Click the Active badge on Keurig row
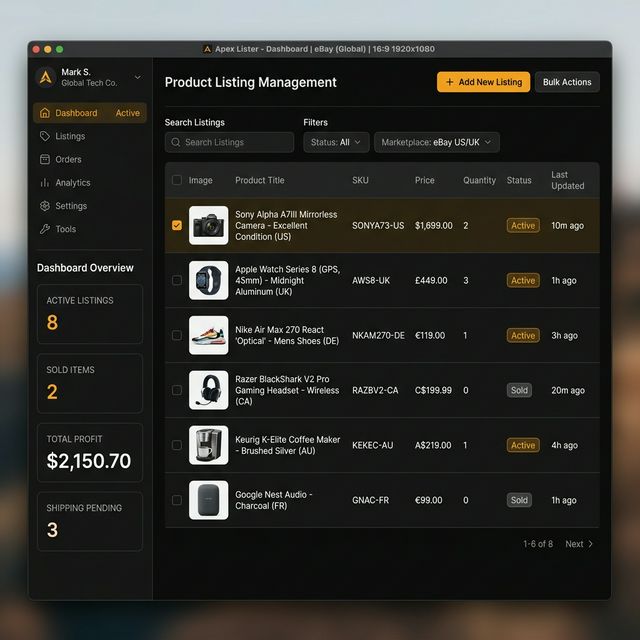Viewport: 640px width, 640px height. (523, 445)
